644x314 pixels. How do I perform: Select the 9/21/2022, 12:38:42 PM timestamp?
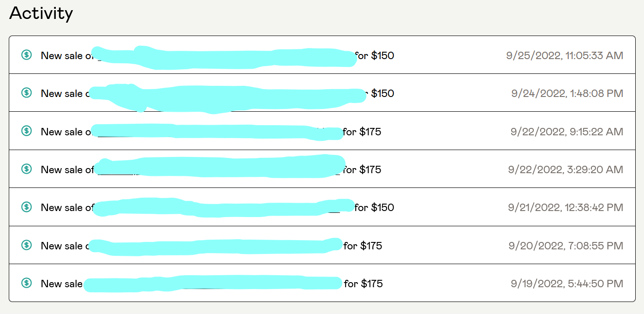pyautogui.click(x=566, y=208)
